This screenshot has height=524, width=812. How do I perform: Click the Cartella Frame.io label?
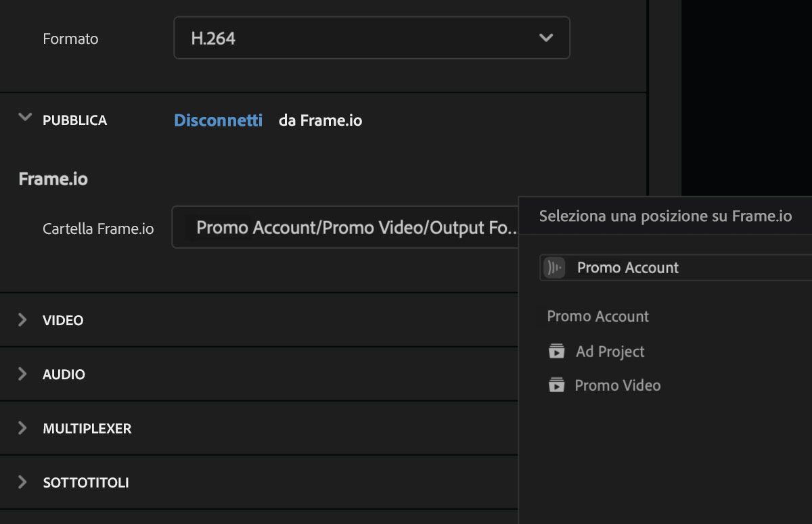[x=98, y=229]
